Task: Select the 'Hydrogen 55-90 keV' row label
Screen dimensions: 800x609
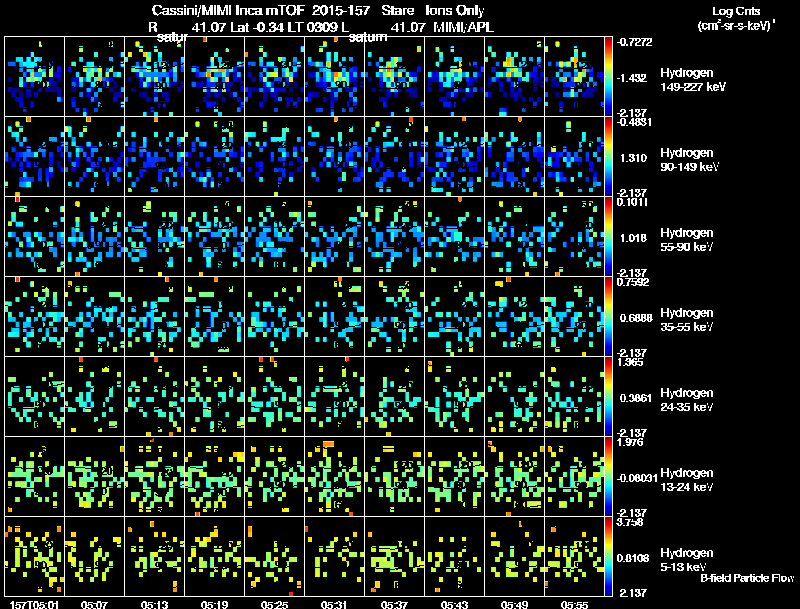Action: (687, 240)
